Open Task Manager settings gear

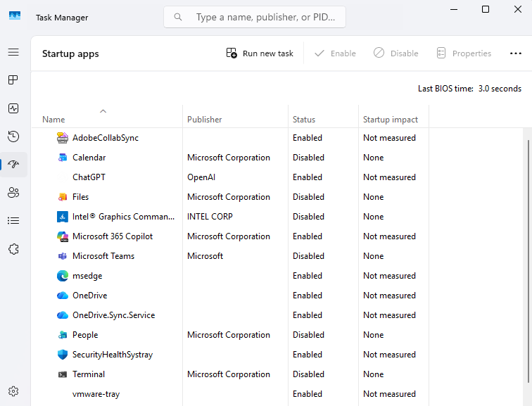pyautogui.click(x=13, y=391)
